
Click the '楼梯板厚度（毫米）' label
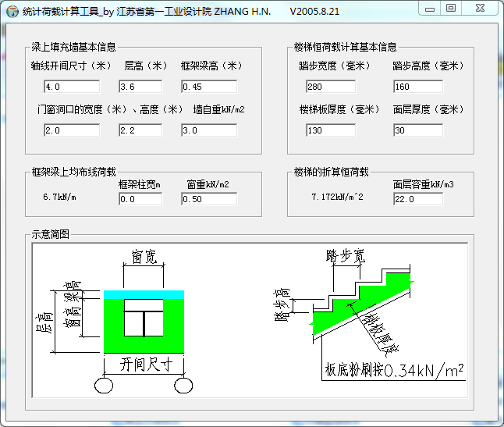tap(339, 109)
